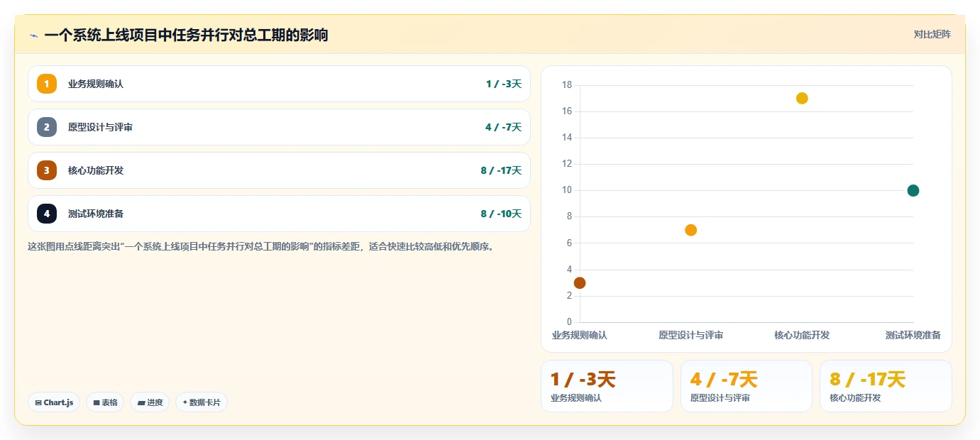The image size is (980, 440).
Task: Click the brown number 3 badge
Action: pos(47,170)
